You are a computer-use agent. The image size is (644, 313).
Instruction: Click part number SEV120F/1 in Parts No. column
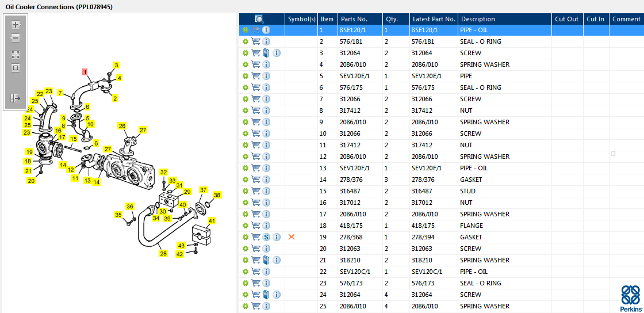(355, 168)
